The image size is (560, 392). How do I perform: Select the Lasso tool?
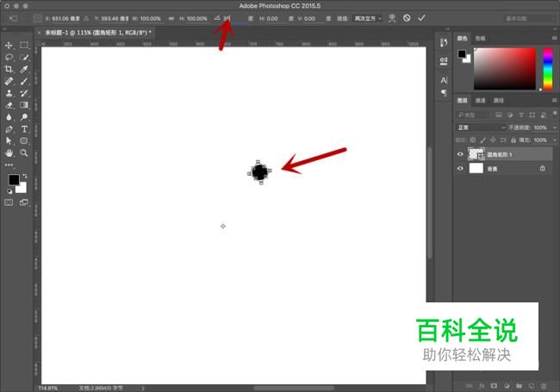pos(9,57)
